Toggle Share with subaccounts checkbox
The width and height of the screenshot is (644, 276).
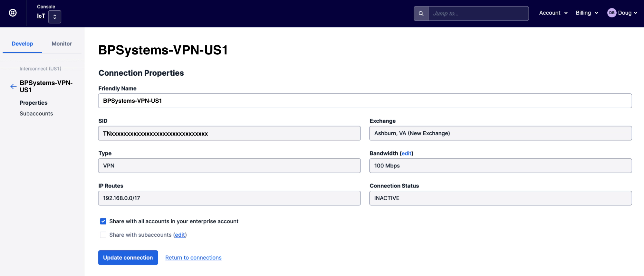[x=103, y=235]
